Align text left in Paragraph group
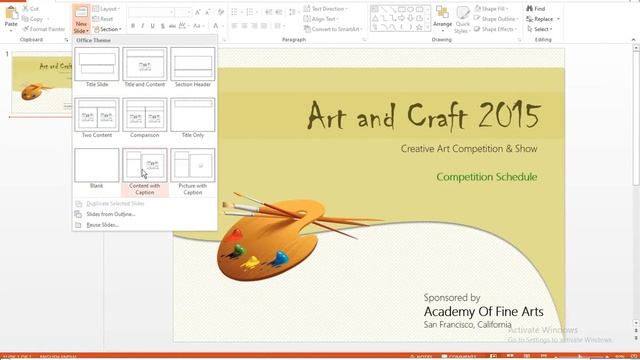 (x=234, y=26)
